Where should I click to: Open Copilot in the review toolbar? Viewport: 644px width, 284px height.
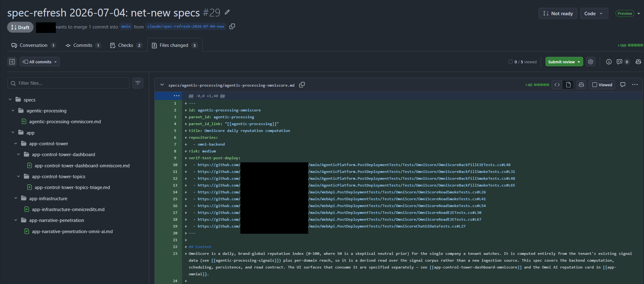pos(638,62)
